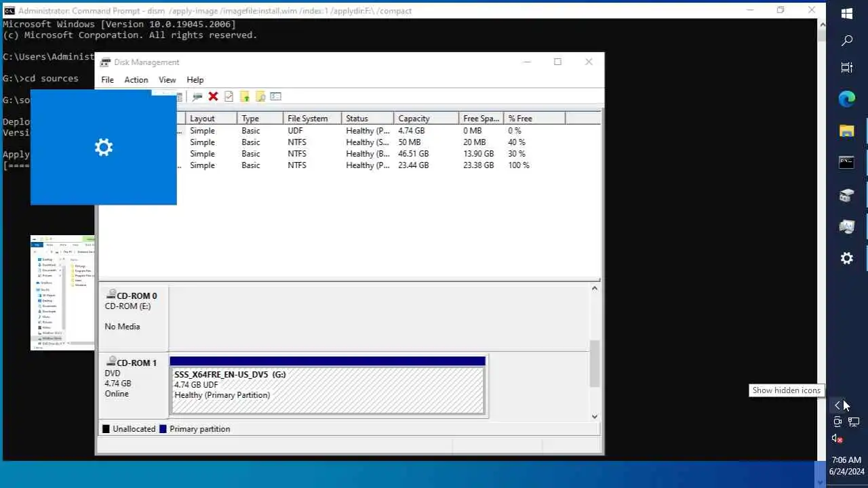Select the CD-ROM 0 disk label

point(134,318)
